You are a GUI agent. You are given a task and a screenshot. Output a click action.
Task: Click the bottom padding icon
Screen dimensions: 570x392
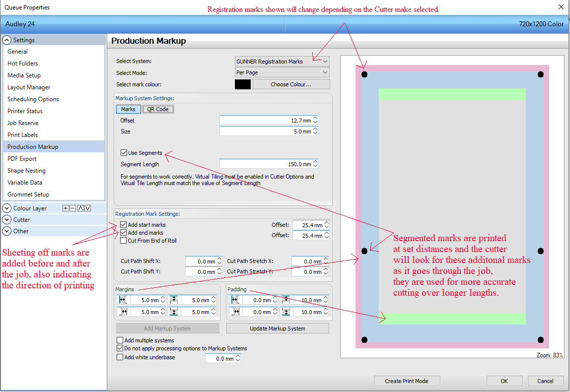click(x=285, y=312)
